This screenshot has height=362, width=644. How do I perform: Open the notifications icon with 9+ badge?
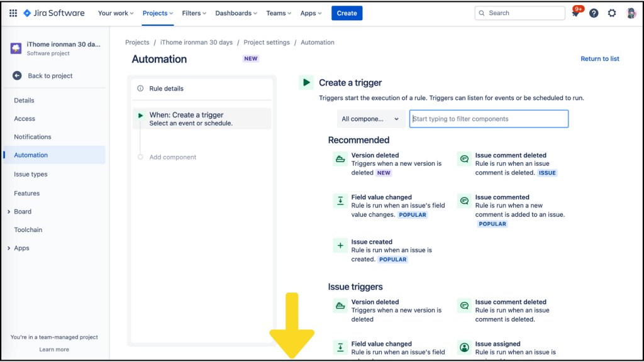[576, 13]
